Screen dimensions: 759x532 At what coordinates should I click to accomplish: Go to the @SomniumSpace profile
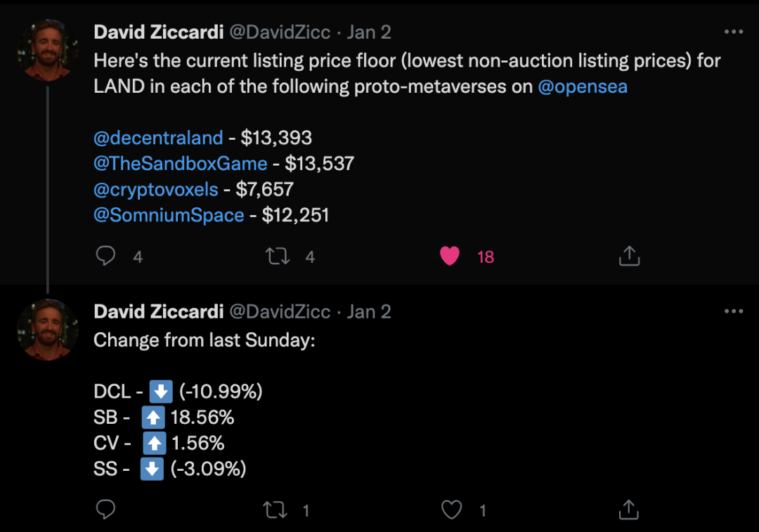(169, 214)
